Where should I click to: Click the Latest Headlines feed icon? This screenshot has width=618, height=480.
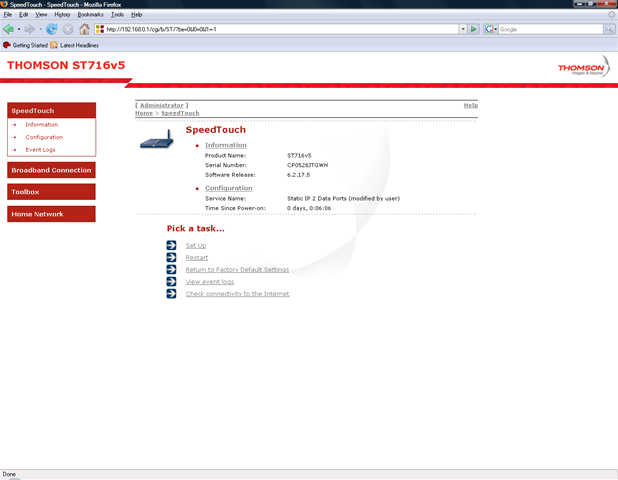coord(54,45)
